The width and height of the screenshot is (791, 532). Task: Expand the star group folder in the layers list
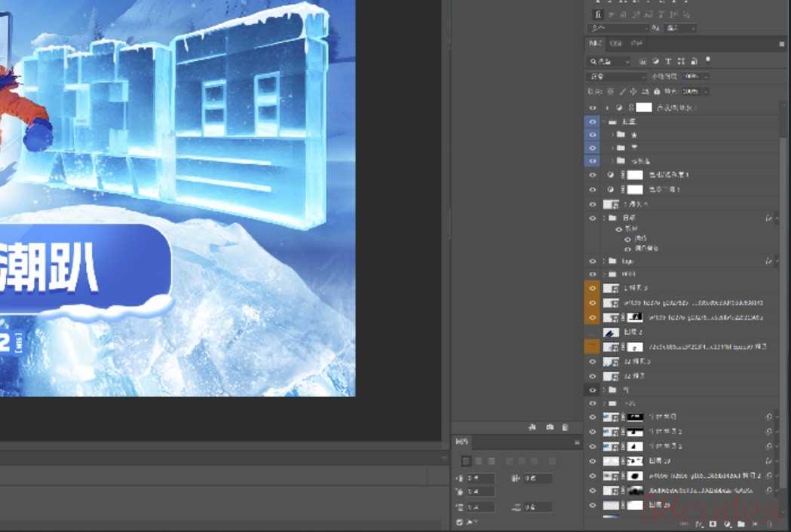612,135
